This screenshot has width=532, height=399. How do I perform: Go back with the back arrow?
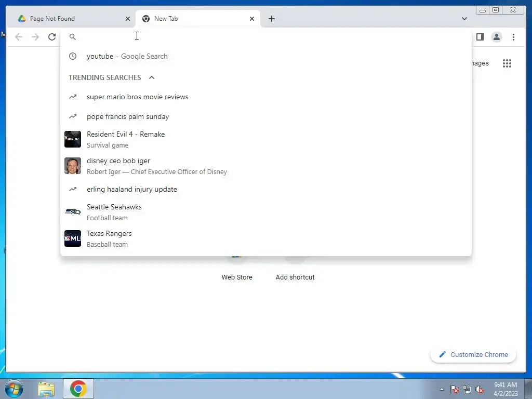19,37
